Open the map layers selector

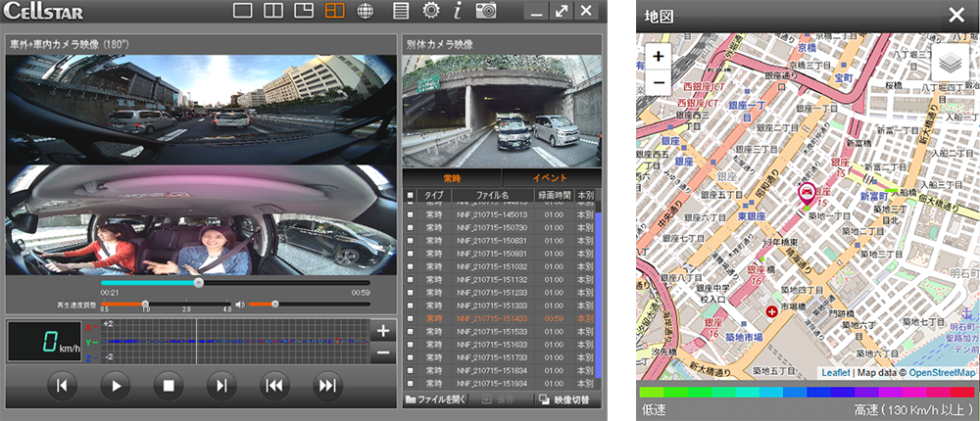(950, 62)
